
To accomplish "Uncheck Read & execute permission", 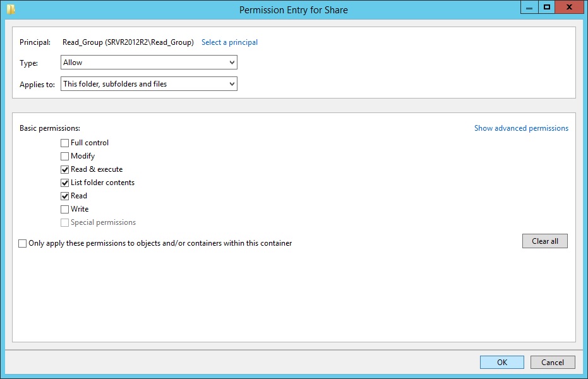I will coord(65,170).
